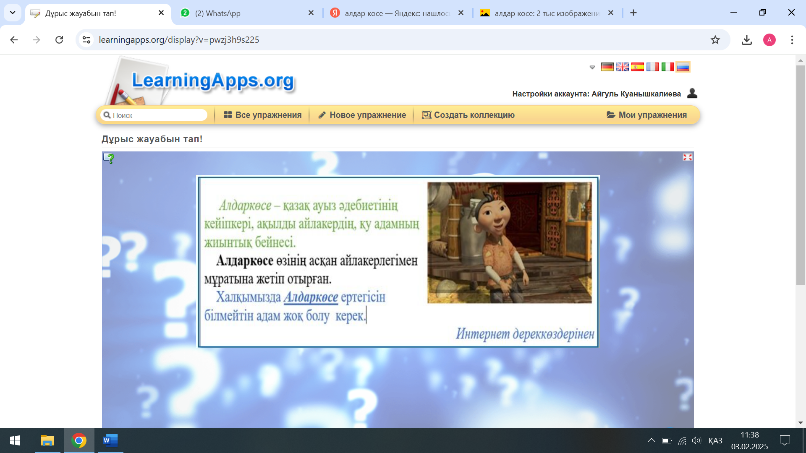
Task: Open account settings for Айгуль Куанышкалиева
Action: [x=596, y=94]
